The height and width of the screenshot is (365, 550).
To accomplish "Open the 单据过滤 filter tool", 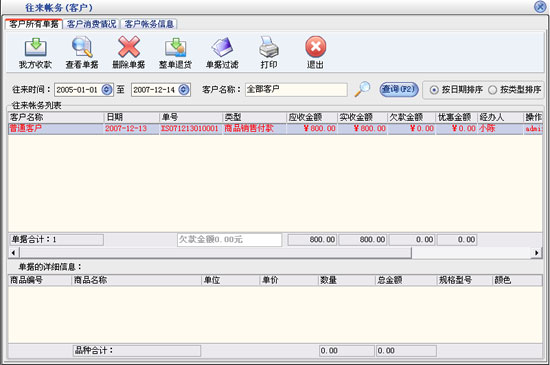I will click(222, 47).
